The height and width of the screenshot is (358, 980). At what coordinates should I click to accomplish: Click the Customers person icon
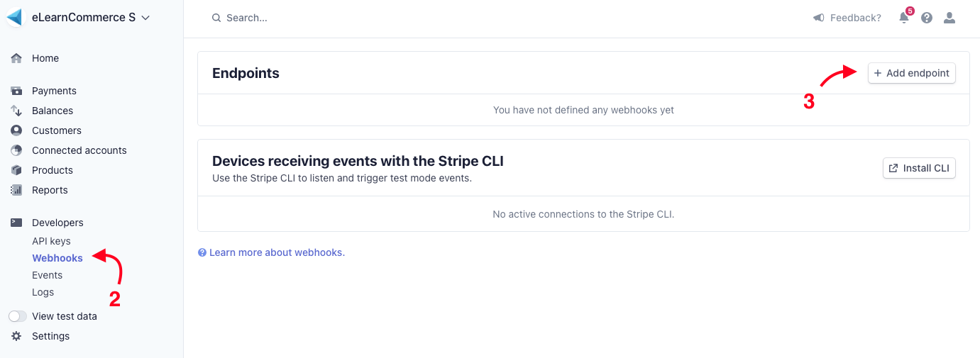[x=16, y=130]
